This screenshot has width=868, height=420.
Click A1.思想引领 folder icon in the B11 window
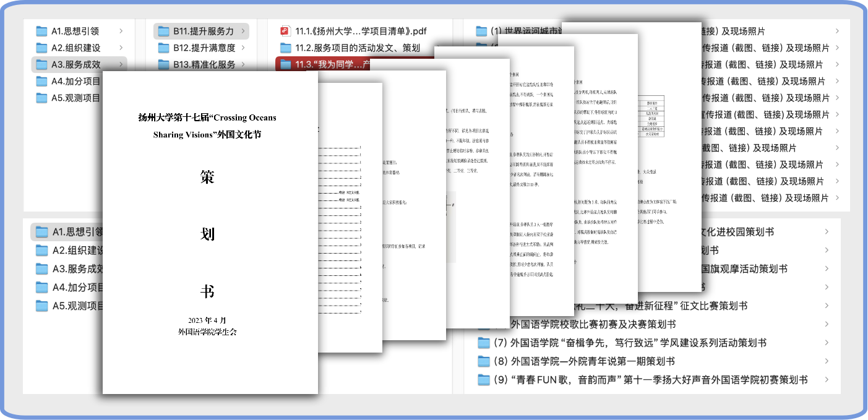pos(41,31)
